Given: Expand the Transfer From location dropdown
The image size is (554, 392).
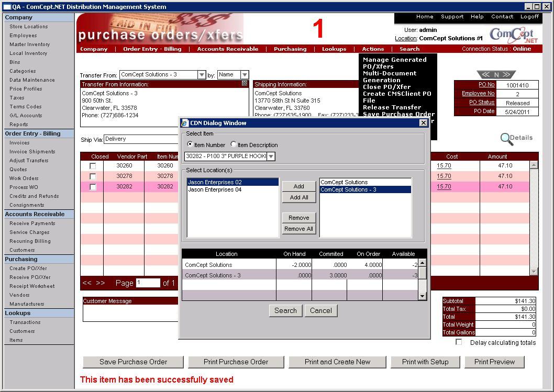Looking at the screenshot, I should tap(202, 75).
